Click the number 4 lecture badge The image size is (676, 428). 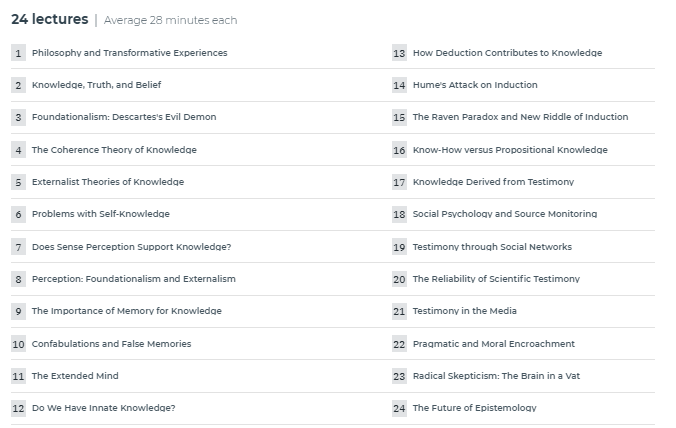[18, 150]
